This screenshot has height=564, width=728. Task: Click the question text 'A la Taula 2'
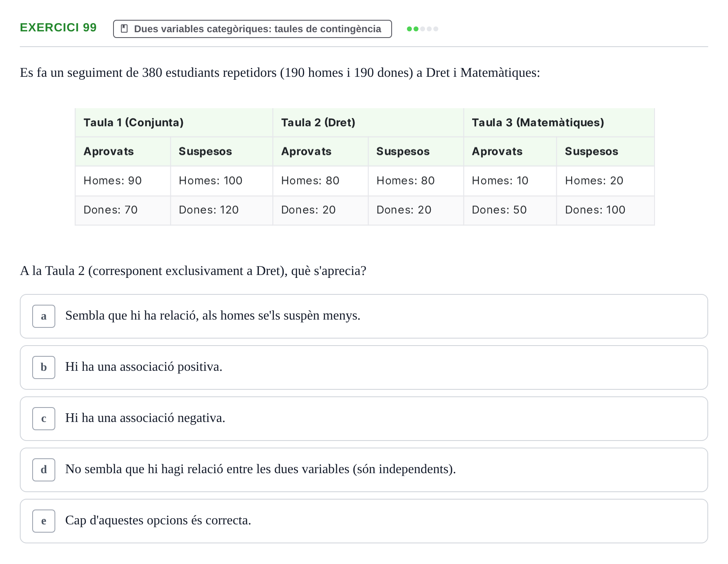[x=193, y=271]
